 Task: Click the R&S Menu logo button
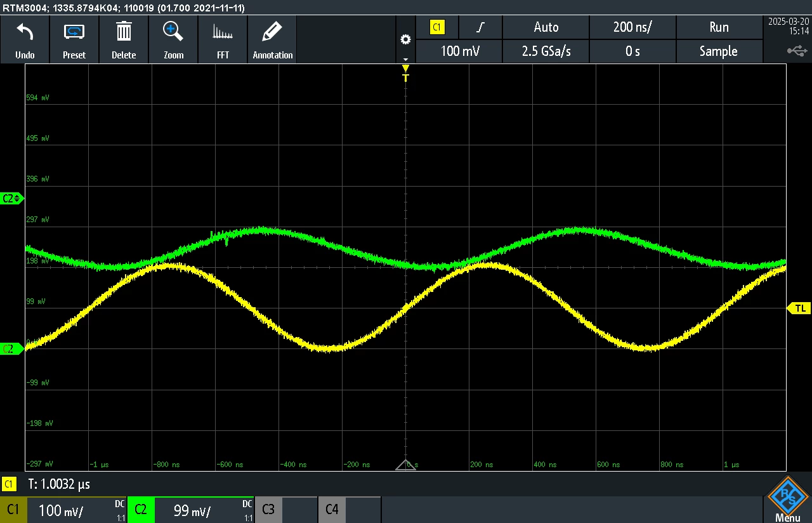(x=787, y=499)
